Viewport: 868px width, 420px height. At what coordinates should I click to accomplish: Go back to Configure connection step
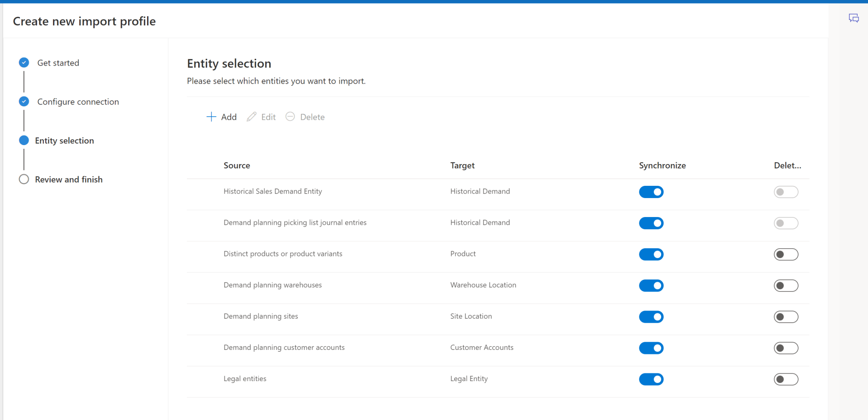[x=78, y=102]
